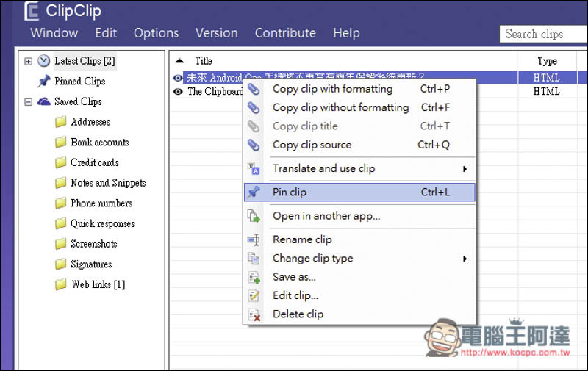Click the ClipClip logo icon
The image size is (588, 371).
pos(32,10)
